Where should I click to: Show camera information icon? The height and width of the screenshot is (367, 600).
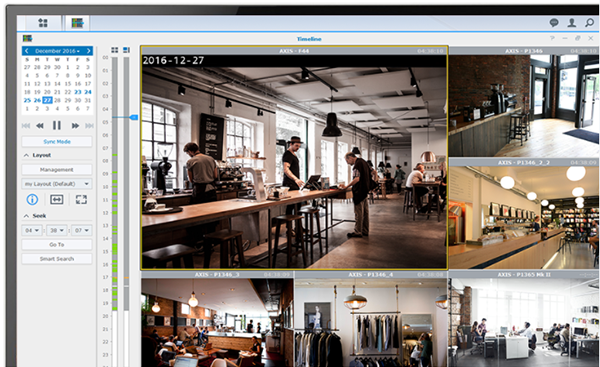point(32,199)
